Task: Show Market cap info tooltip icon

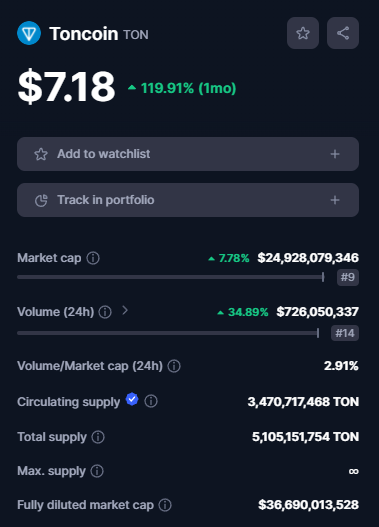Action: 93,258
